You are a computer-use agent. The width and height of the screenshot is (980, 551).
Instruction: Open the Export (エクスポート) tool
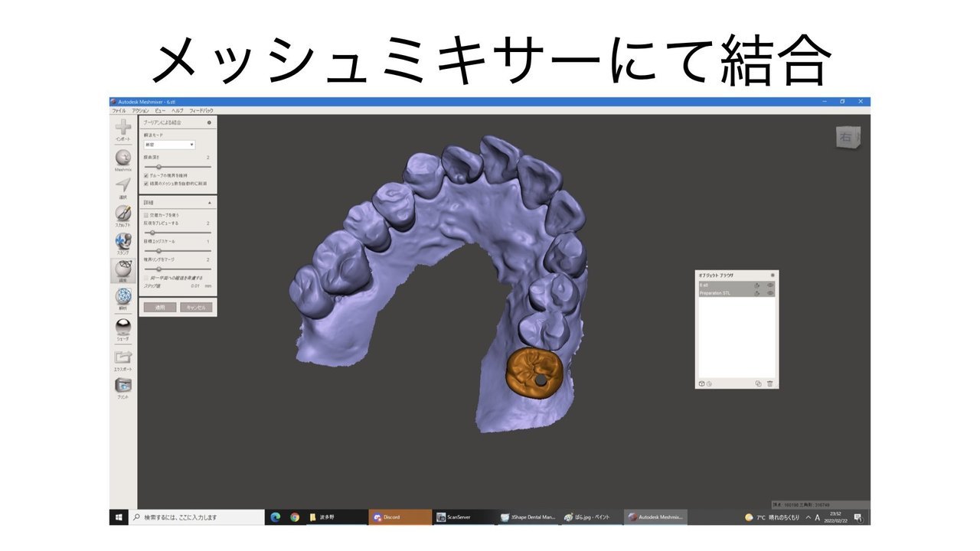122,360
